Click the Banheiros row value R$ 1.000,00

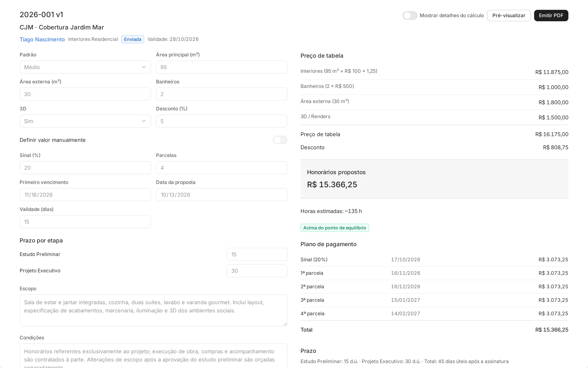point(553,87)
